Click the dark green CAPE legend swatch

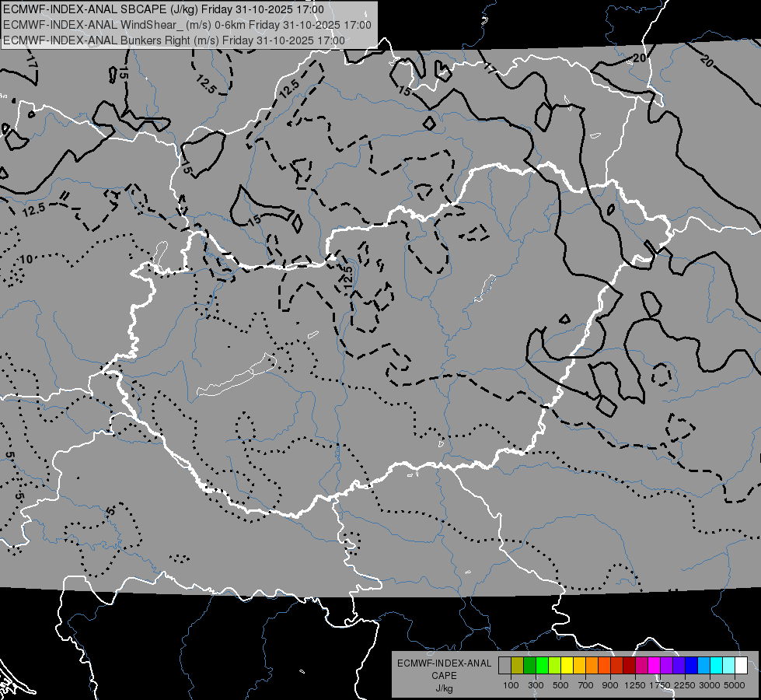click(529, 666)
